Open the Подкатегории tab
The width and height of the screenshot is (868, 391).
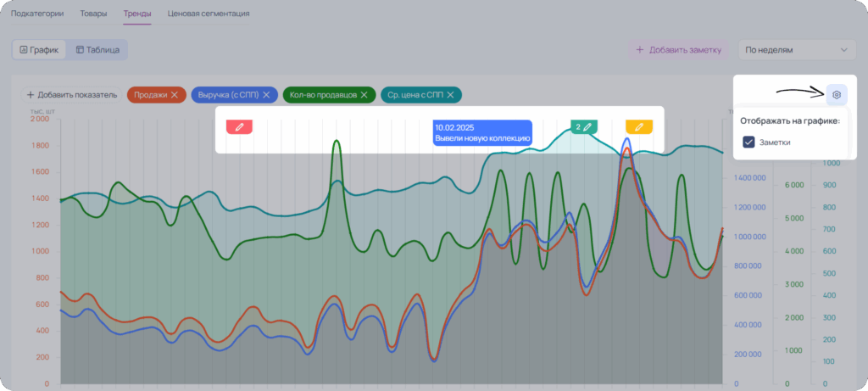pyautogui.click(x=37, y=14)
